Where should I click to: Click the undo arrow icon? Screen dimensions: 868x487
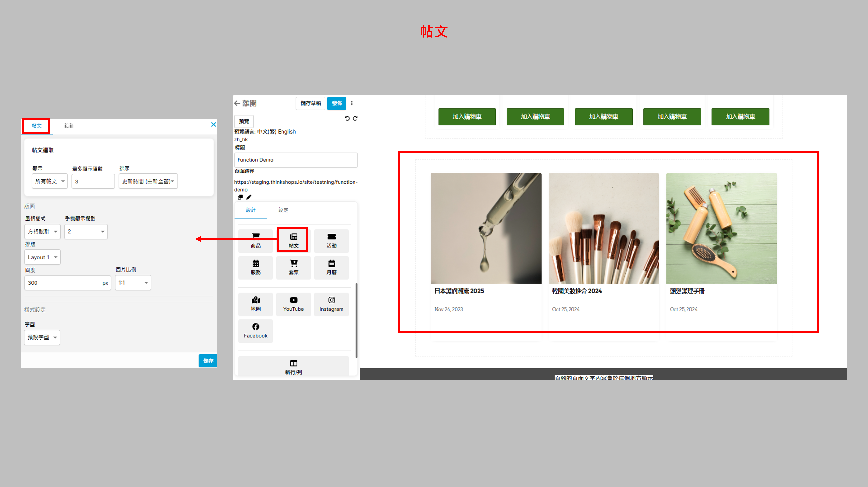pos(347,118)
